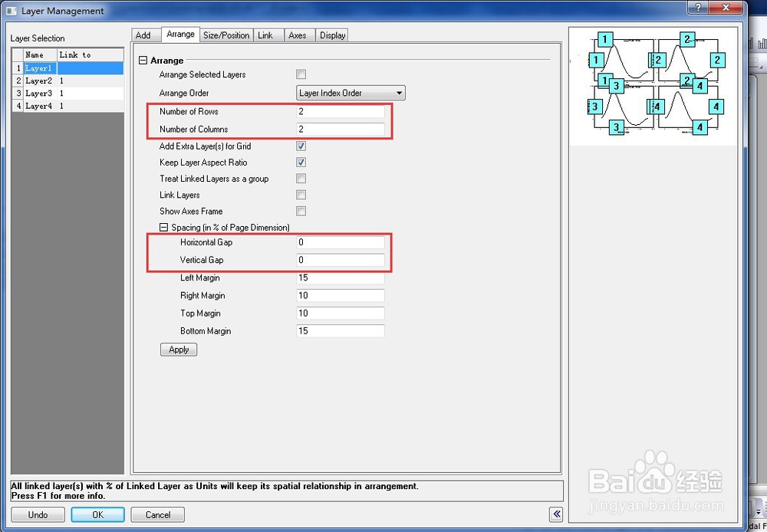Select Layer4 row in layer list

pyautogui.click(x=68, y=106)
